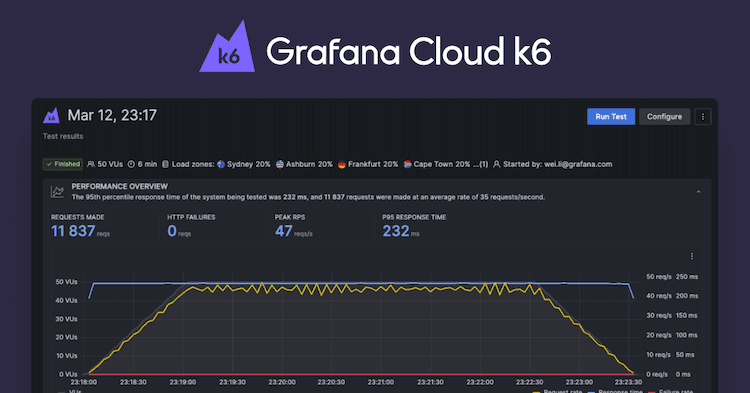Click the Run Test button
The height and width of the screenshot is (393, 750).
(x=611, y=117)
